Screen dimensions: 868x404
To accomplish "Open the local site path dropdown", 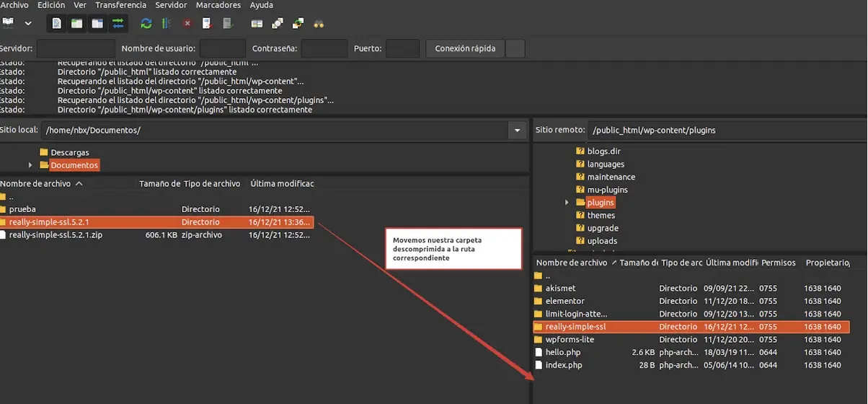I will pos(517,130).
